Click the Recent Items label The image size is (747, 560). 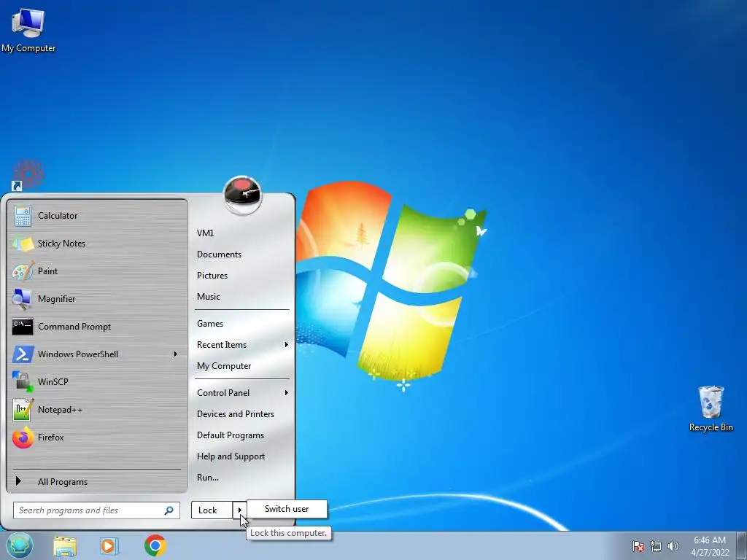coord(222,345)
